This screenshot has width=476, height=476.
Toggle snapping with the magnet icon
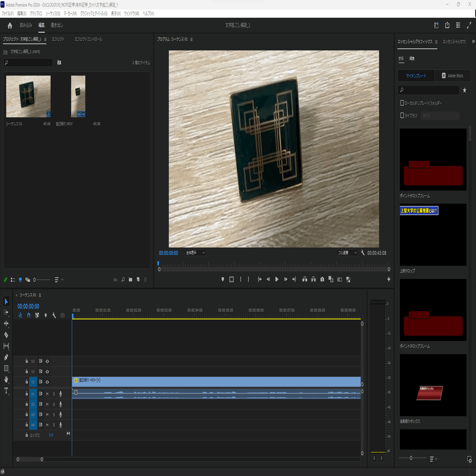28,315
